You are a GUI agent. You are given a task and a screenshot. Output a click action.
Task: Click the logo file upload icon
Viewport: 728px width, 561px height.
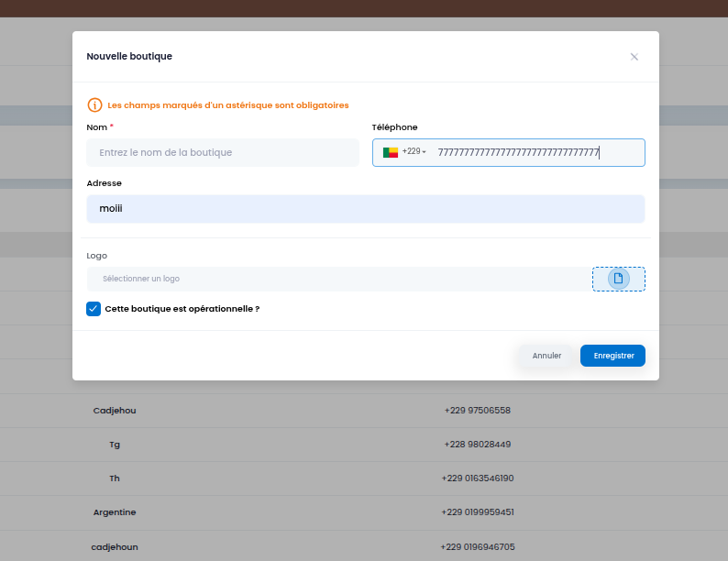[618, 279]
